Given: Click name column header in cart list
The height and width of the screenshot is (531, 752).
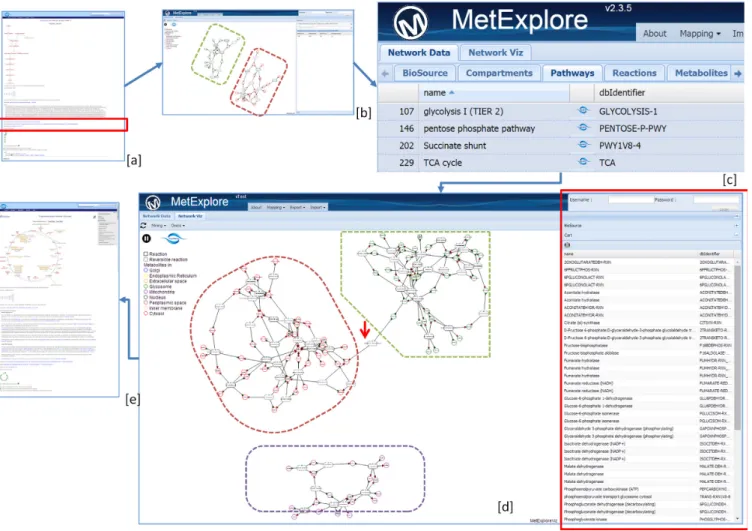Looking at the screenshot, I should pyautogui.click(x=630, y=254).
